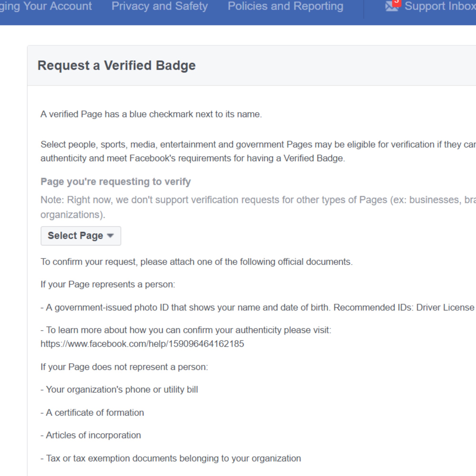Click 'If your Page represents a person:' text

tap(108, 284)
